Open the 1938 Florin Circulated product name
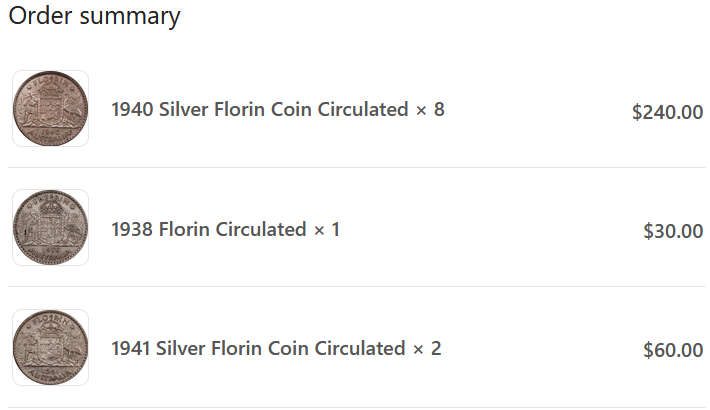Viewport: 710px width, 410px height. pyautogui.click(x=208, y=230)
